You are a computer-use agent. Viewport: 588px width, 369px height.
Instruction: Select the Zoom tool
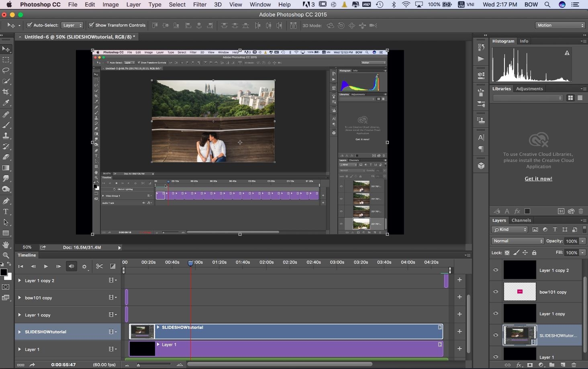coord(6,255)
